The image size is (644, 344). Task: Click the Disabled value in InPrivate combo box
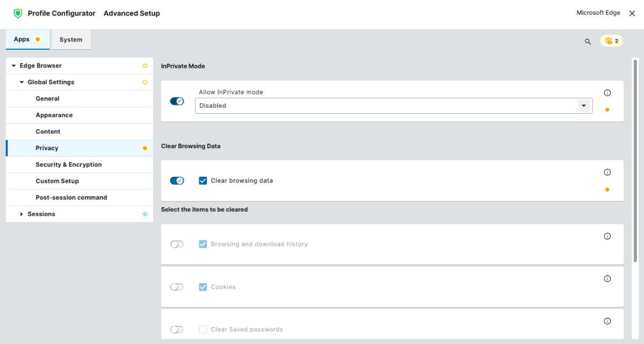[213, 105]
